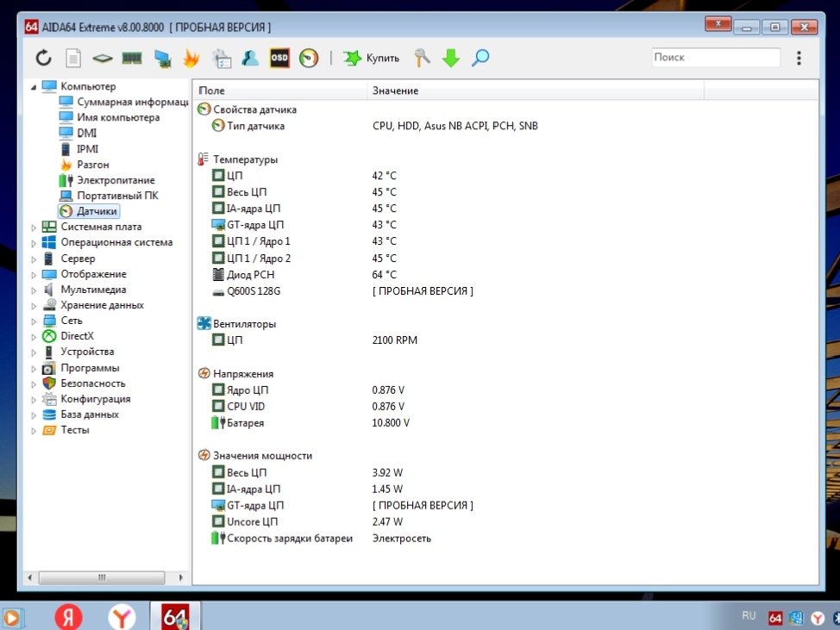Expand the Мультимедиа tree node
840x630 pixels.
(34, 290)
